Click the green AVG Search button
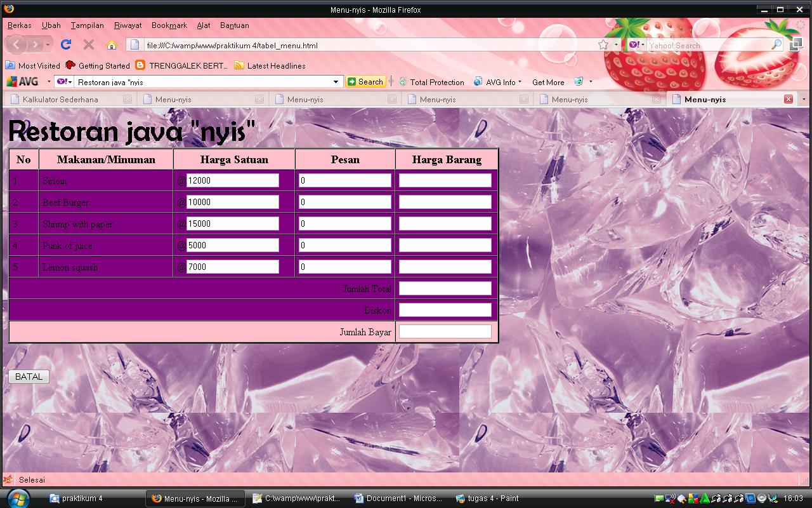Image resolution: width=812 pixels, height=508 pixels. [365, 82]
